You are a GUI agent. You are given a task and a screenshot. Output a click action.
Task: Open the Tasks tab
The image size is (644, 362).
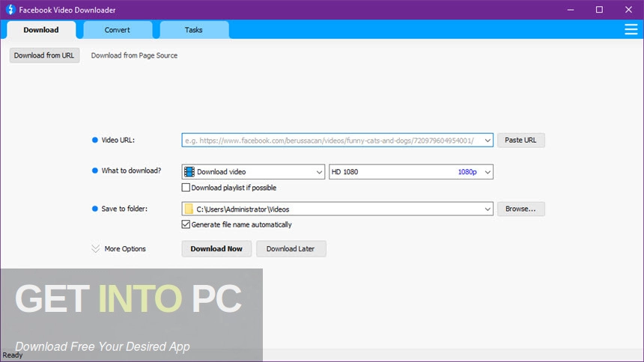[193, 30]
